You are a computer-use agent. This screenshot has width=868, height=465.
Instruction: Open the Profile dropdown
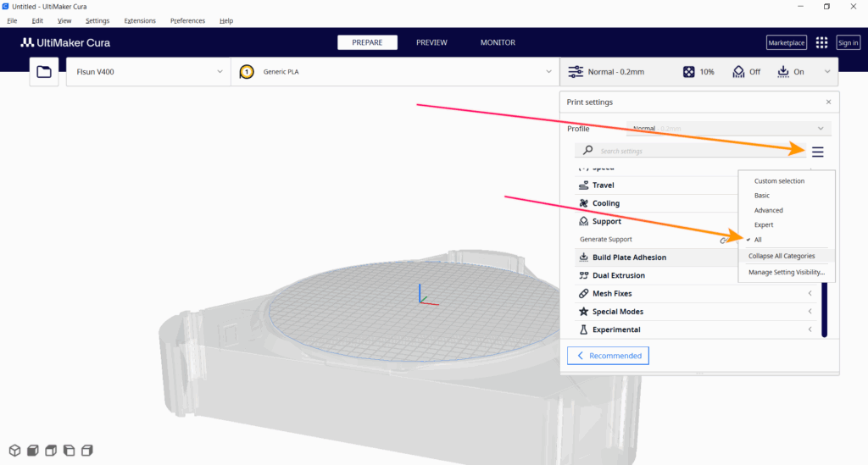coord(728,128)
